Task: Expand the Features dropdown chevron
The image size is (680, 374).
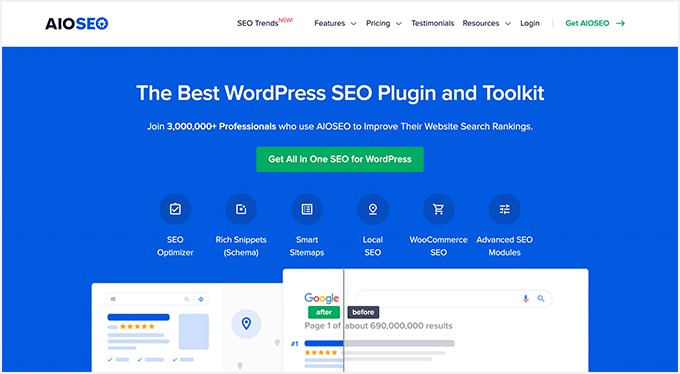Action: click(353, 24)
